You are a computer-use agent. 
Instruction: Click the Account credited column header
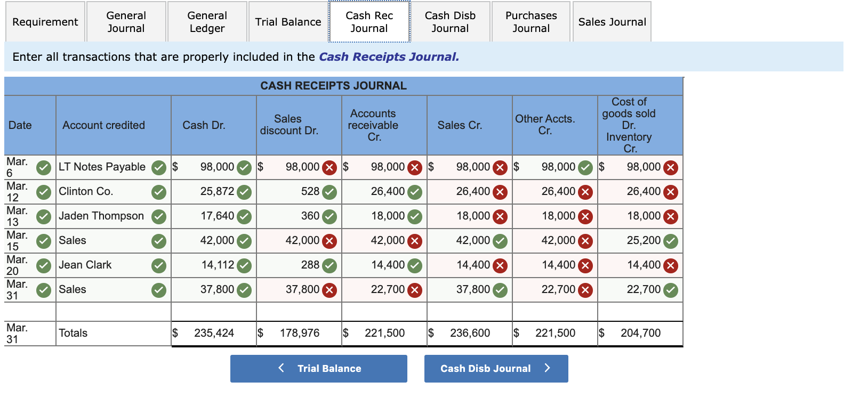(114, 125)
